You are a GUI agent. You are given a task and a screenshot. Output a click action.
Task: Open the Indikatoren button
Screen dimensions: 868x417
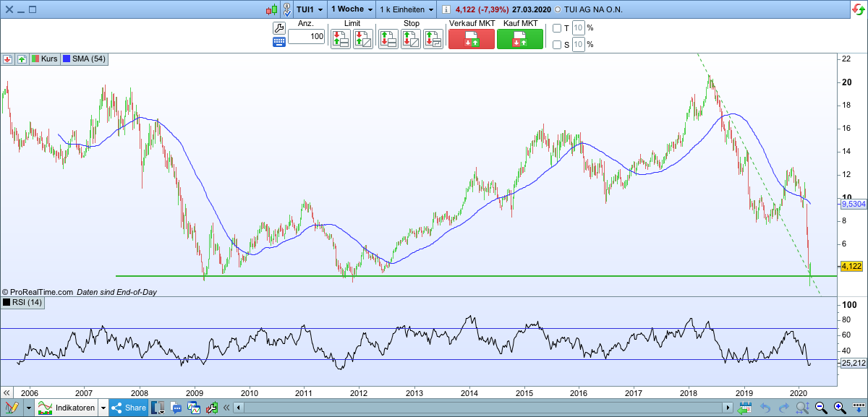pyautogui.click(x=67, y=408)
